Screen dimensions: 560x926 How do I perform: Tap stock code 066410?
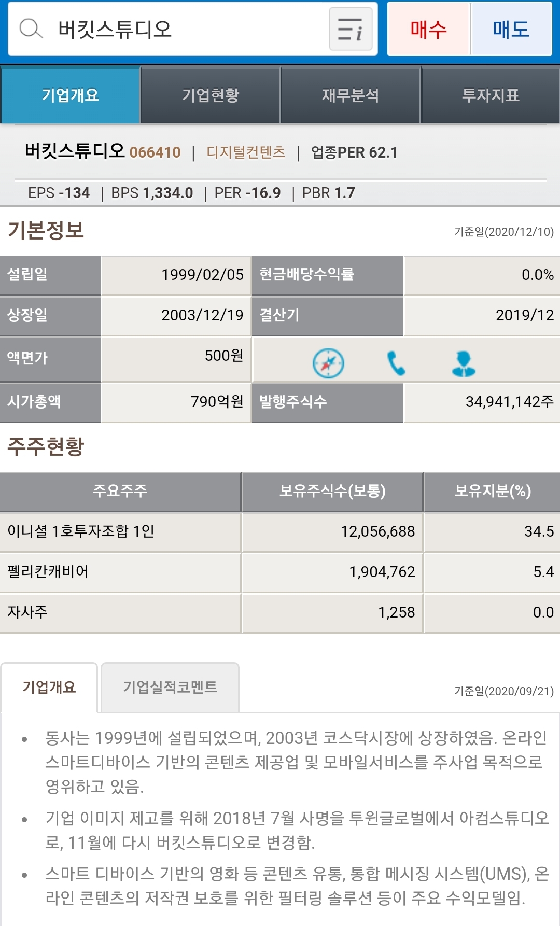pos(155,152)
